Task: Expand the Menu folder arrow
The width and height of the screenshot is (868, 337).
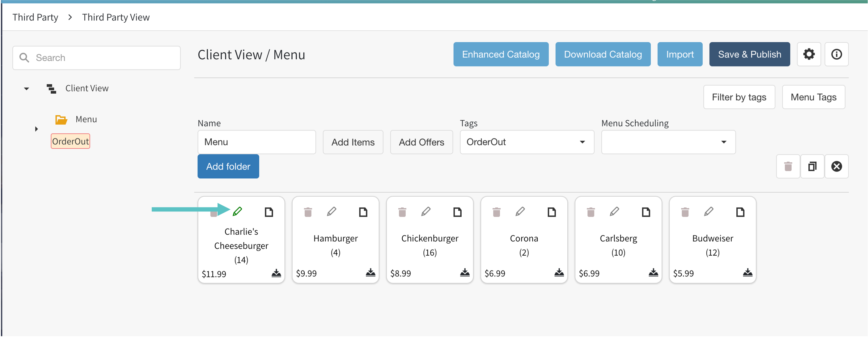Action: (36, 129)
